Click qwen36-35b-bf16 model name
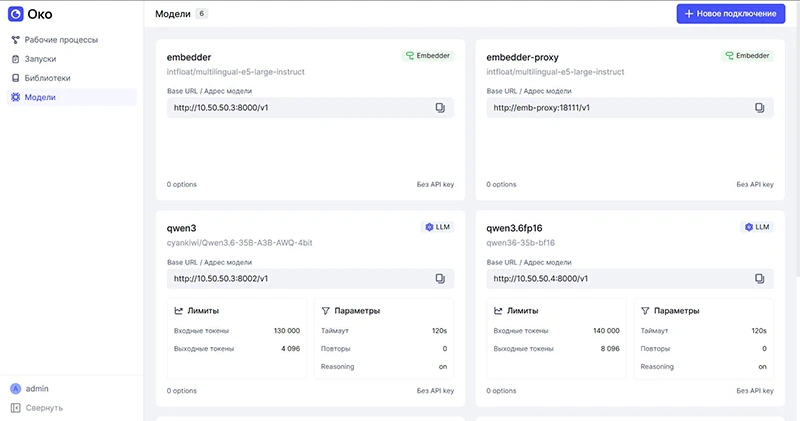The height and width of the screenshot is (421, 800). (x=520, y=243)
